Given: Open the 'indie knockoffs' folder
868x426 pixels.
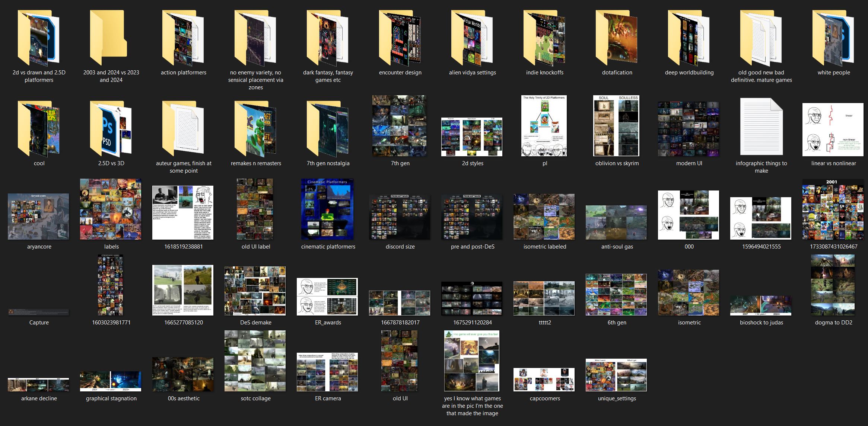Looking at the screenshot, I should pyautogui.click(x=544, y=38).
